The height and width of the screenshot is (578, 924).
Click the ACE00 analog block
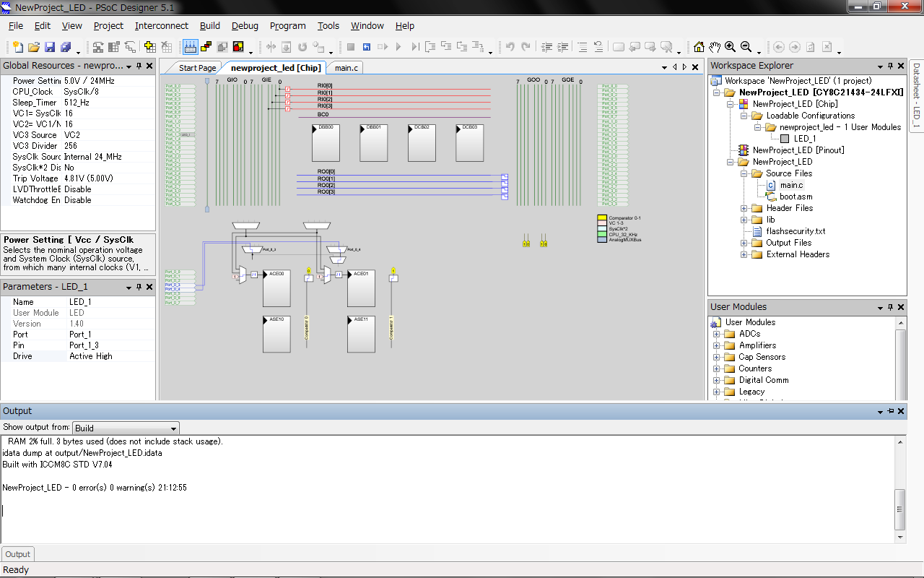click(x=276, y=288)
